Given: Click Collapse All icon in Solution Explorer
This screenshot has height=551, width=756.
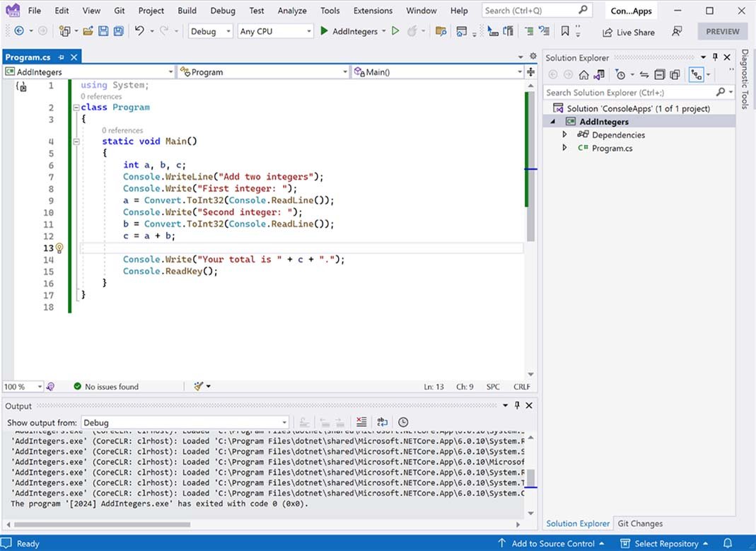Looking at the screenshot, I should [x=659, y=75].
